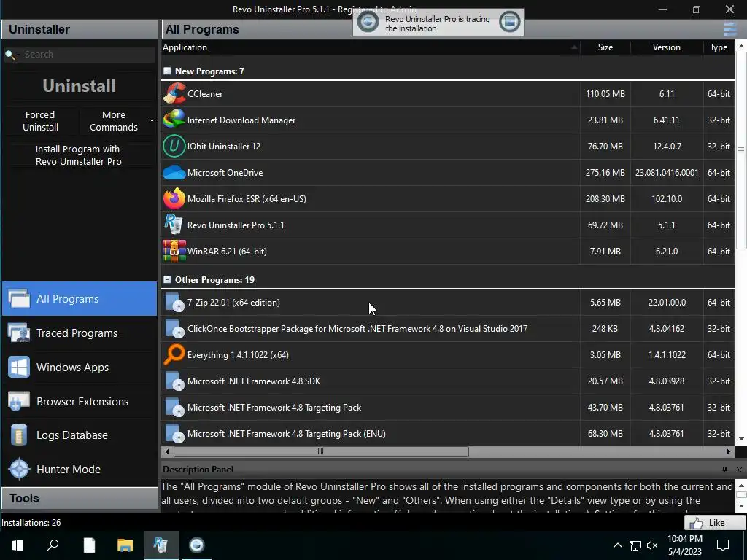The height and width of the screenshot is (560, 747).
Task: Click the Description Panel scroll-down arrow
Action: click(741, 506)
